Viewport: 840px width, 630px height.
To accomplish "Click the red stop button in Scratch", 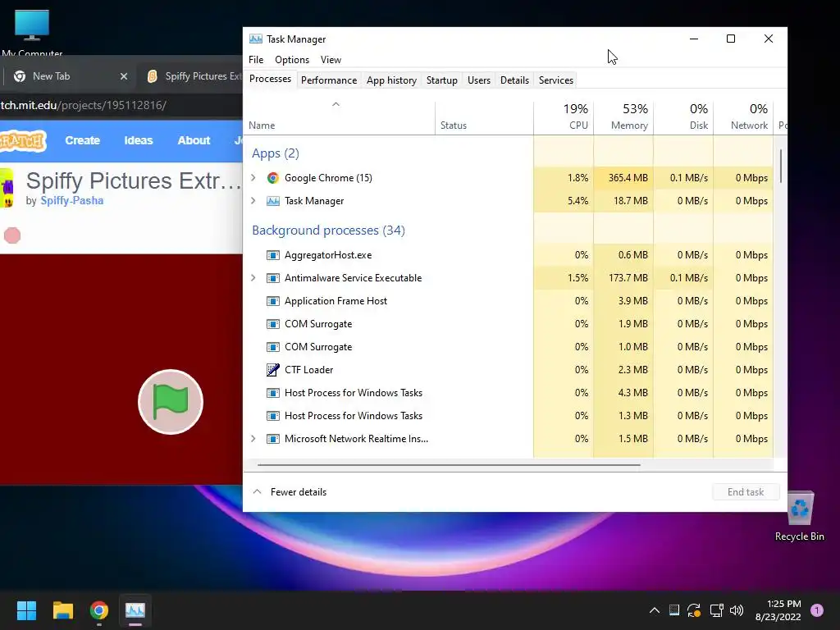I will click(x=12, y=235).
